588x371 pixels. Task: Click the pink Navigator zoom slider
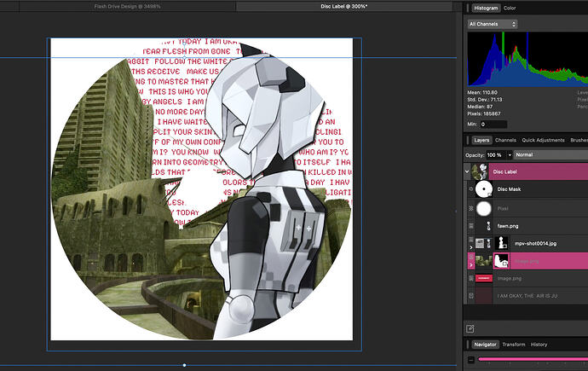coord(533,359)
